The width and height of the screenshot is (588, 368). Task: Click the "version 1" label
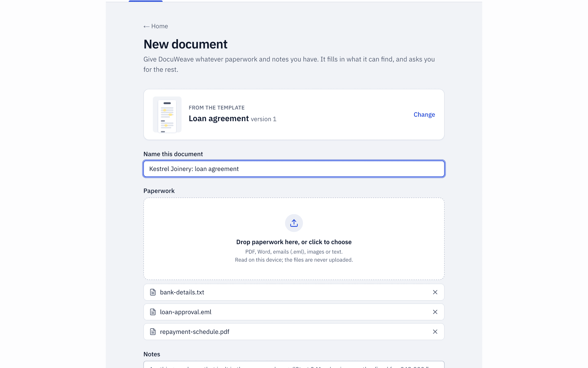pyautogui.click(x=263, y=119)
